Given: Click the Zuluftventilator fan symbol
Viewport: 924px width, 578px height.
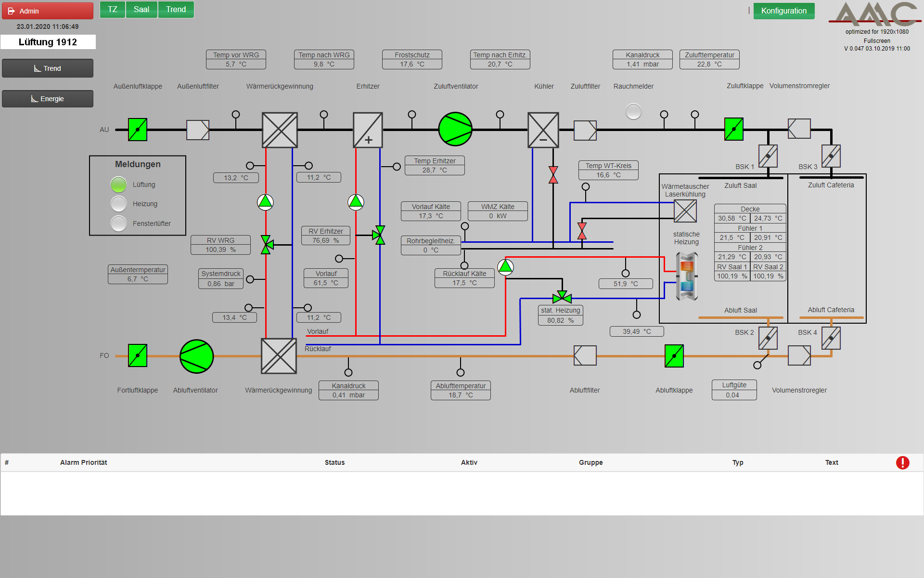Looking at the screenshot, I should tap(455, 129).
